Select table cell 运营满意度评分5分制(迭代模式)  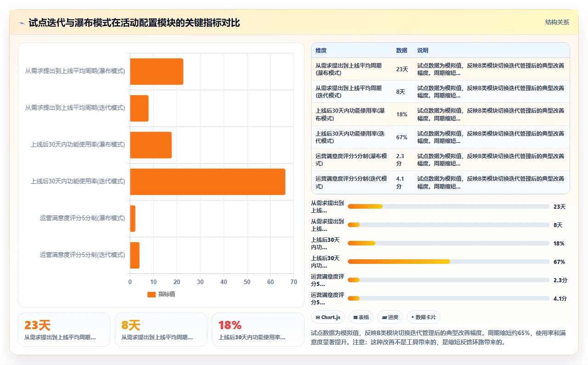(352, 182)
